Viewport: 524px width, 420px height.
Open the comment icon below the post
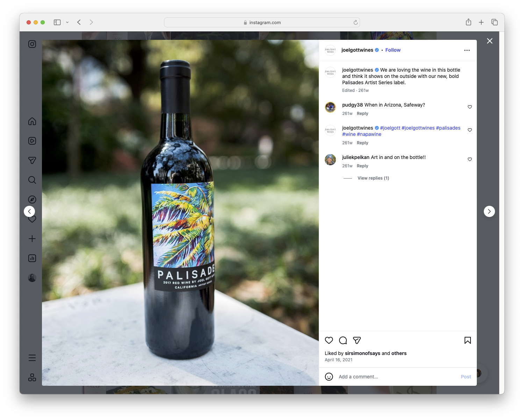pos(343,340)
